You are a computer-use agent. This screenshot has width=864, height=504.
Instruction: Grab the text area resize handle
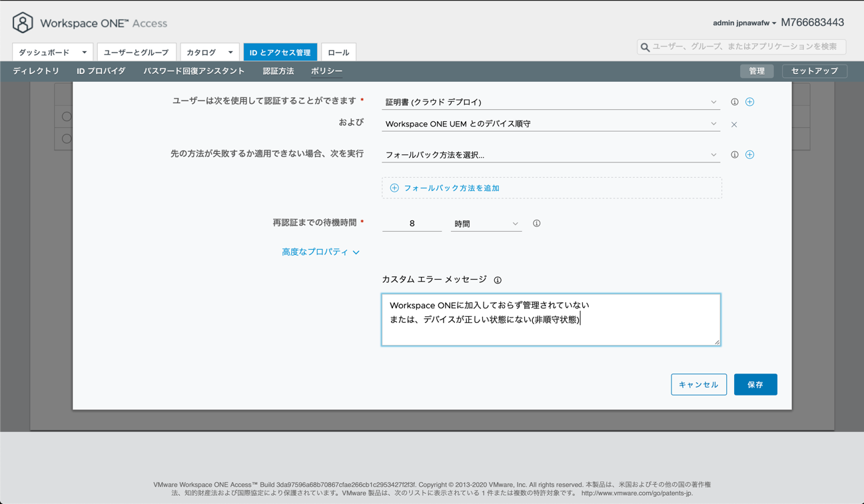click(717, 342)
